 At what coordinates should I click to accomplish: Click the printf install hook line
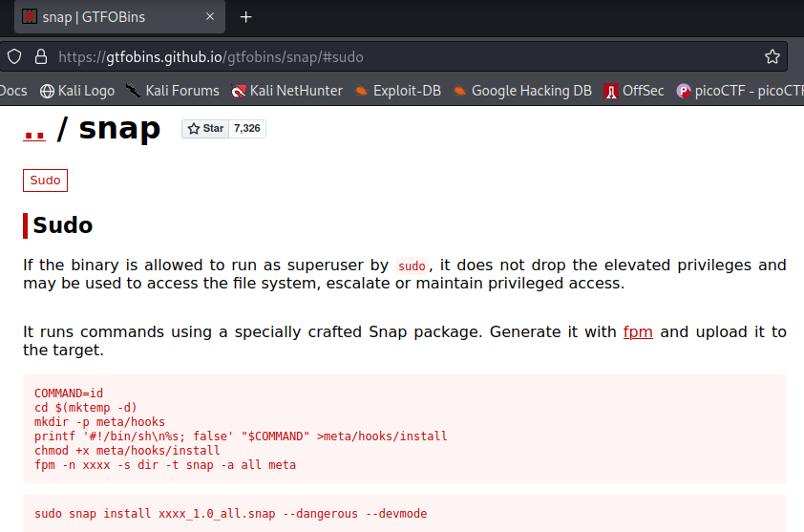point(241,436)
